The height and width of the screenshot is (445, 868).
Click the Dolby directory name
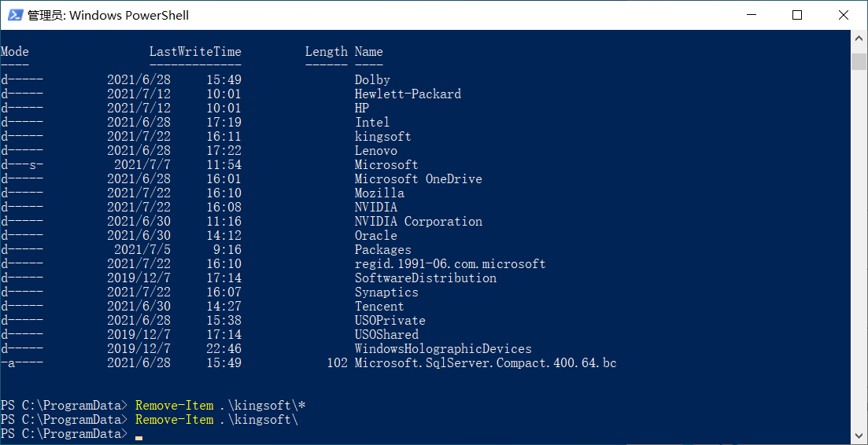pos(372,79)
